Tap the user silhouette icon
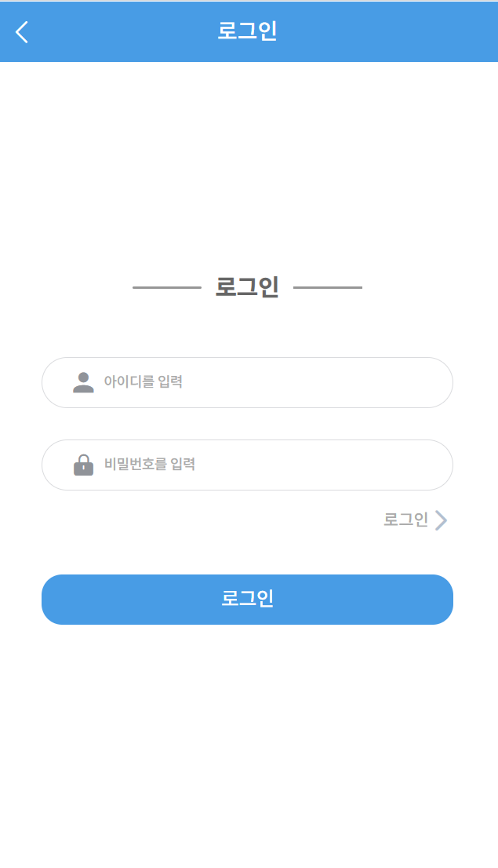Screen dimensions: 498x868 [x=83, y=382]
